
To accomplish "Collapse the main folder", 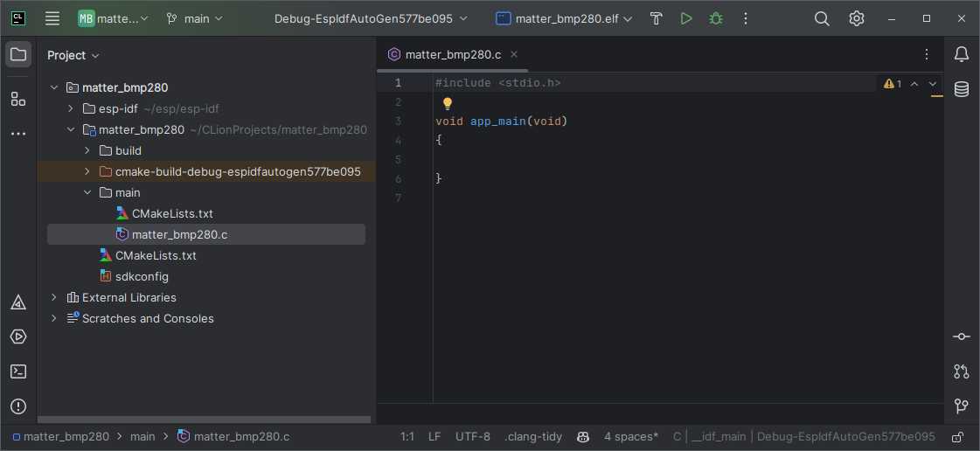I will [87, 192].
